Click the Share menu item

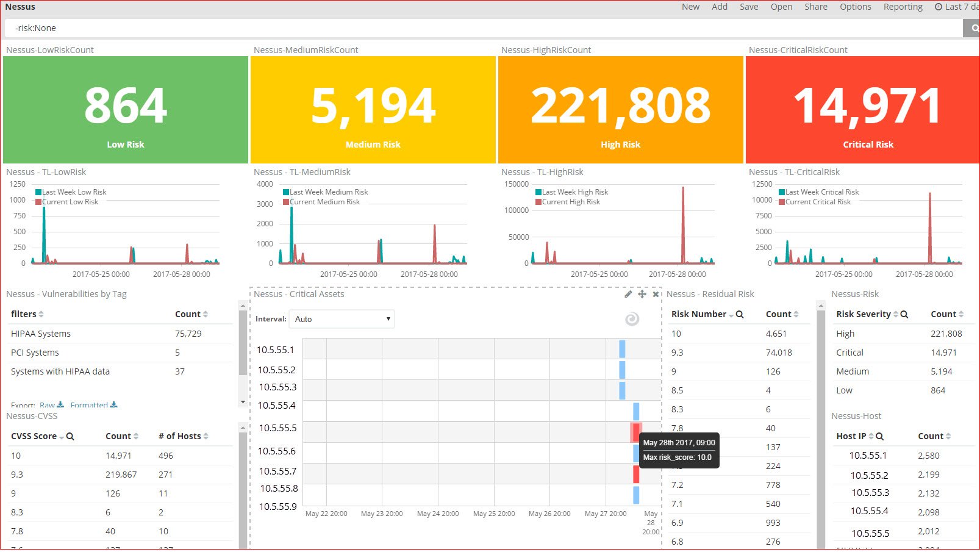click(x=816, y=7)
